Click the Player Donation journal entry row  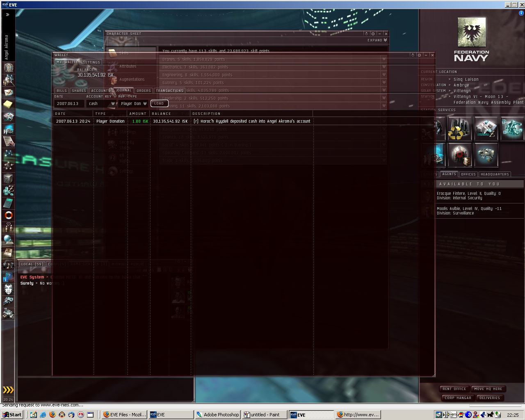point(244,121)
